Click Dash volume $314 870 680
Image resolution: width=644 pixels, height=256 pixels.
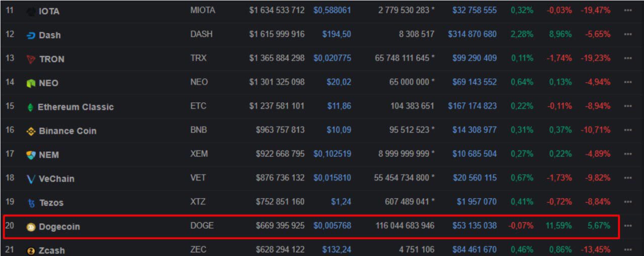point(472,34)
